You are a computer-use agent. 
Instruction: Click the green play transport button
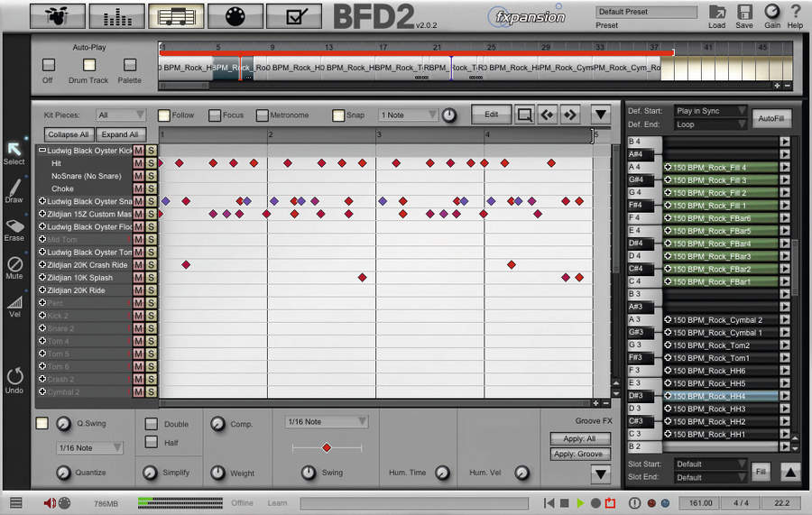coord(580,503)
